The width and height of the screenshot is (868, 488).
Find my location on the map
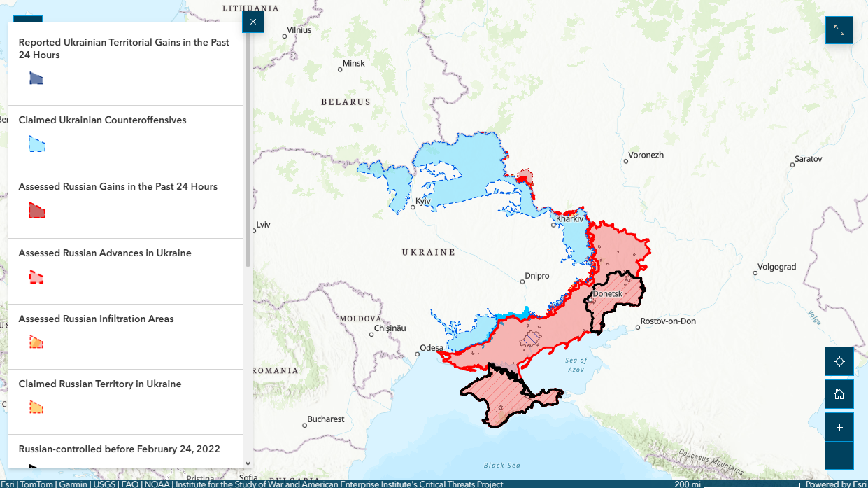click(839, 361)
